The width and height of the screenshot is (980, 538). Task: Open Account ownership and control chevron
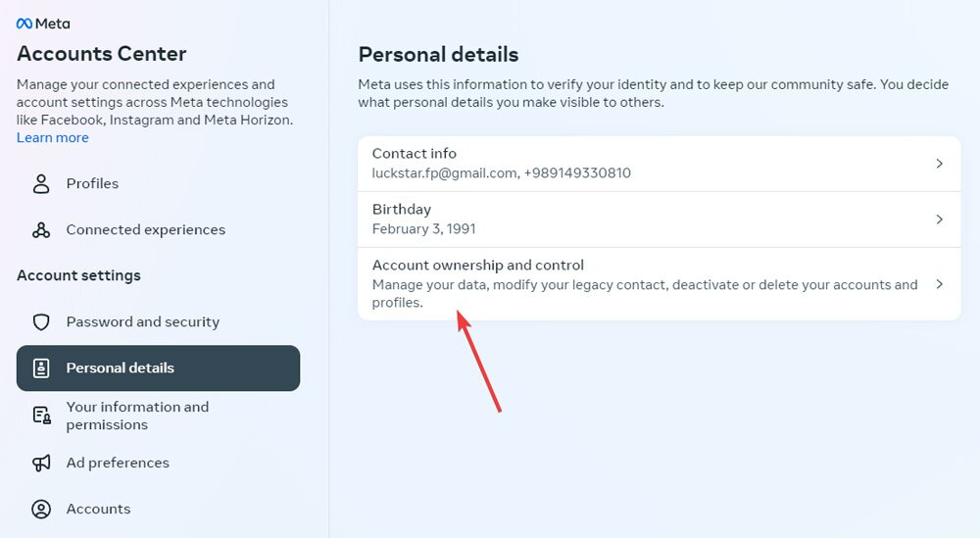939,284
